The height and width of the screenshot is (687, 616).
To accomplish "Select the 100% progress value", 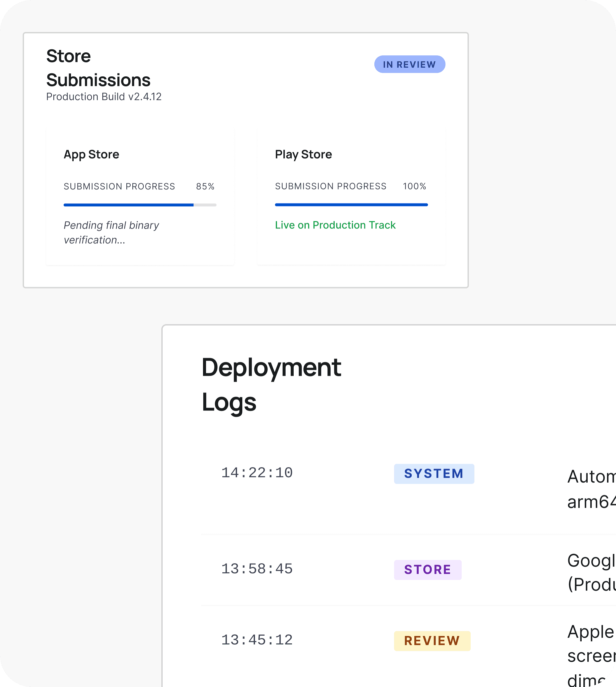I will pos(414,186).
